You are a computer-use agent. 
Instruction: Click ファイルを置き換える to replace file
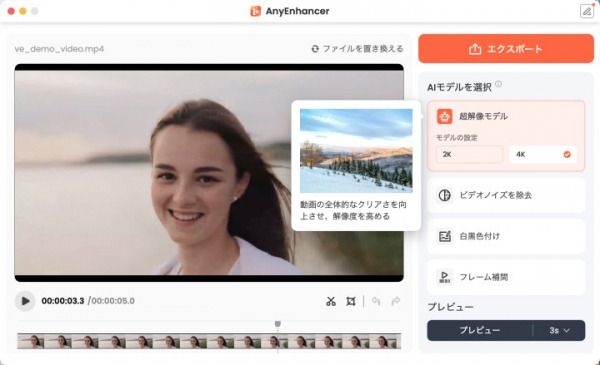coord(357,49)
